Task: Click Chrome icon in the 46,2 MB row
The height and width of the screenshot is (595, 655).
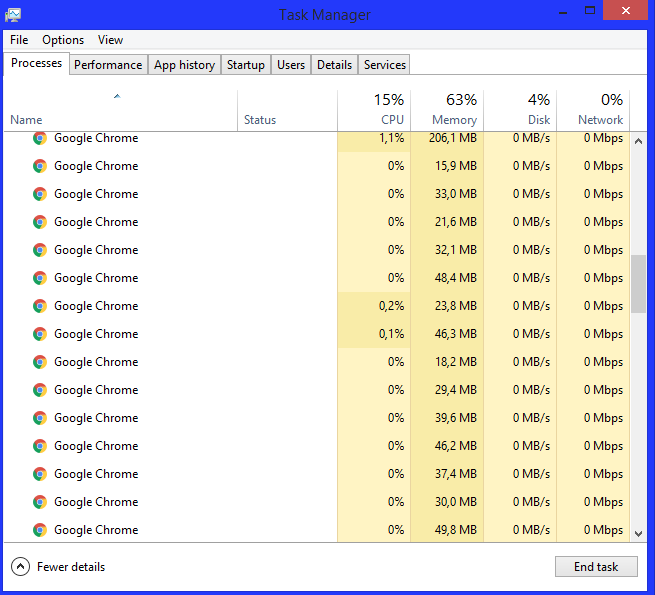Action: (x=40, y=446)
